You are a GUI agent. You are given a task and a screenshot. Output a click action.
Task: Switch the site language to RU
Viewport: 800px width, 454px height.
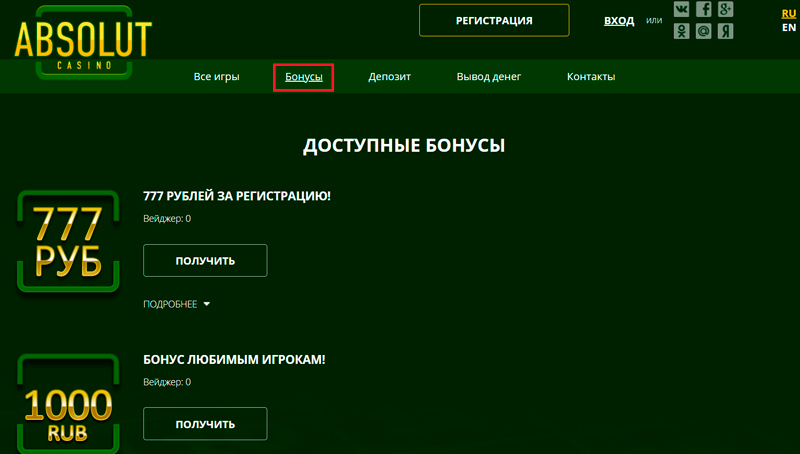pyautogui.click(x=788, y=13)
